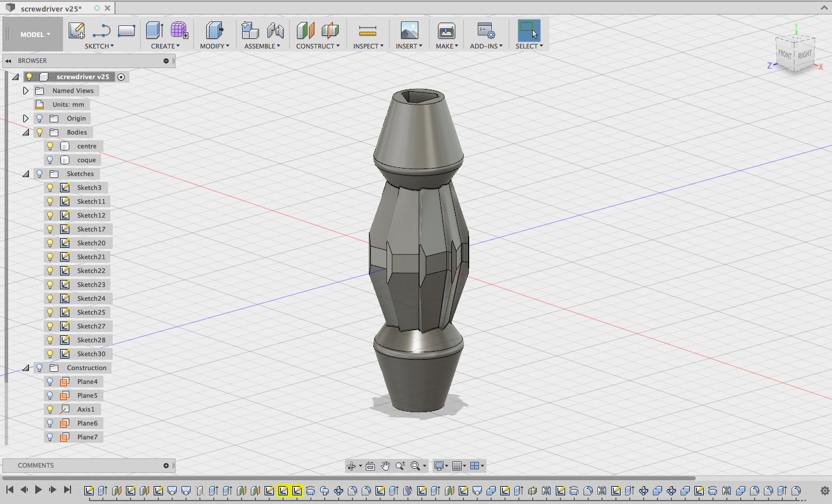The height and width of the screenshot is (504, 832).
Task: Toggle visibility bulb of centre body
Action: pyautogui.click(x=50, y=146)
